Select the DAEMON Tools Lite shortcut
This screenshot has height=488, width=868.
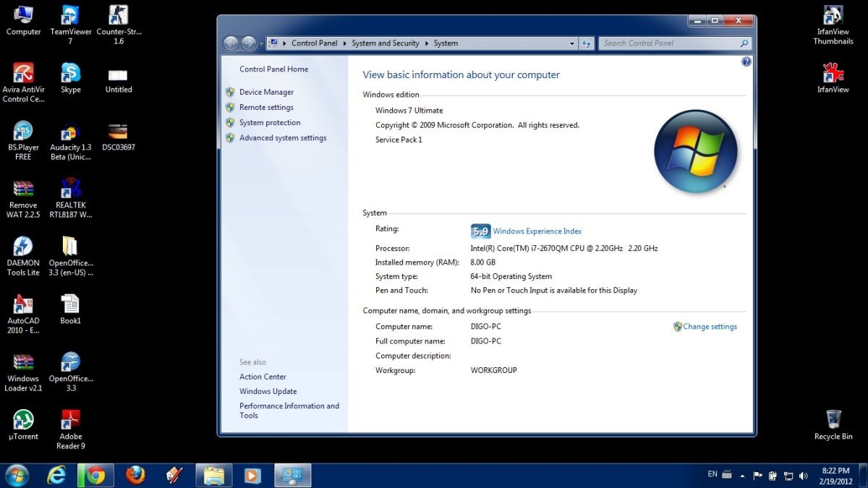pyautogui.click(x=23, y=247)
